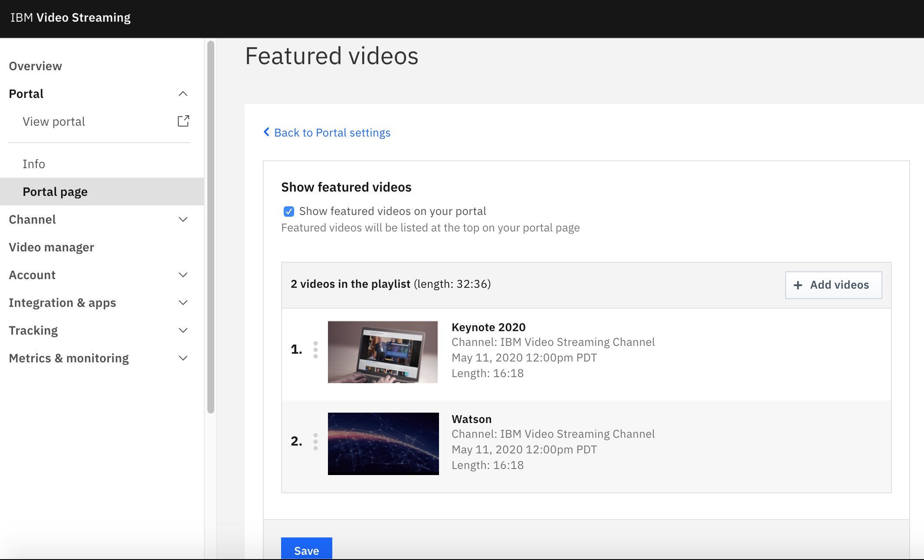Uncheck Show featured videos on your portal
Screen dimensions: 924x560
pos(288,211)
